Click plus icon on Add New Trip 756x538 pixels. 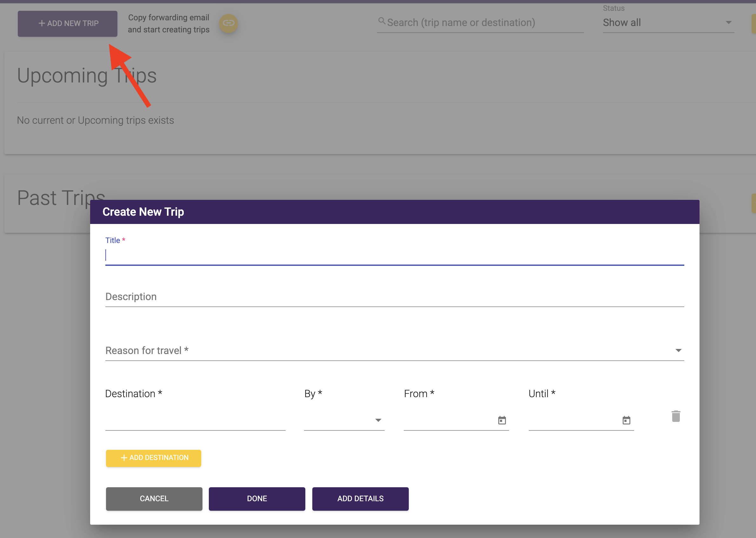coord(42,23)
